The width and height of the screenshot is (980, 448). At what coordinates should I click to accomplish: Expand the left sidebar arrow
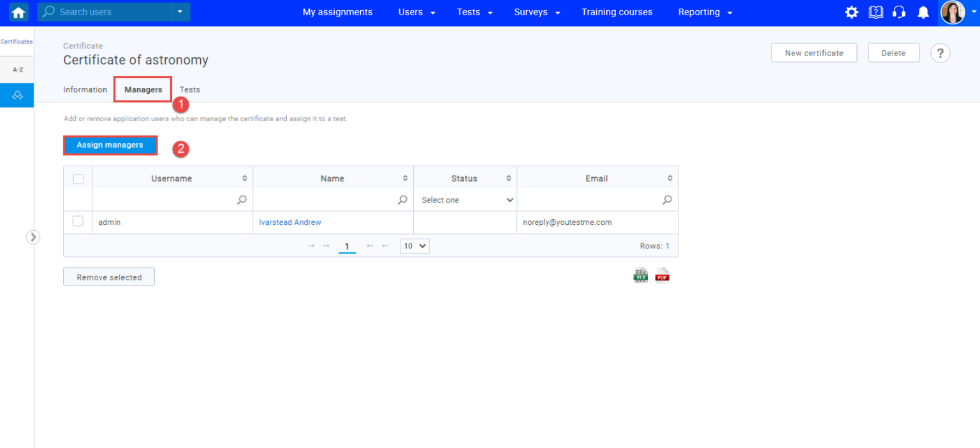coord(33,237)
